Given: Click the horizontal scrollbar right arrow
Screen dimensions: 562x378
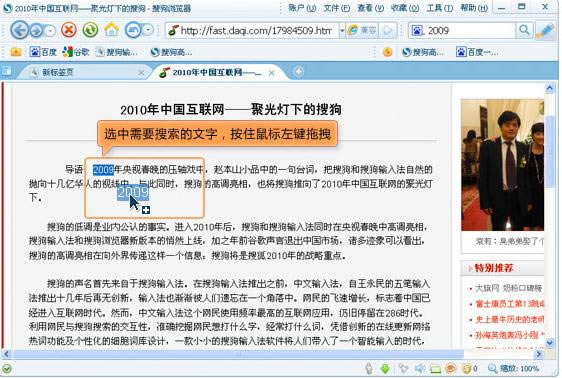Looking at the screenshot, I should 539,354.
